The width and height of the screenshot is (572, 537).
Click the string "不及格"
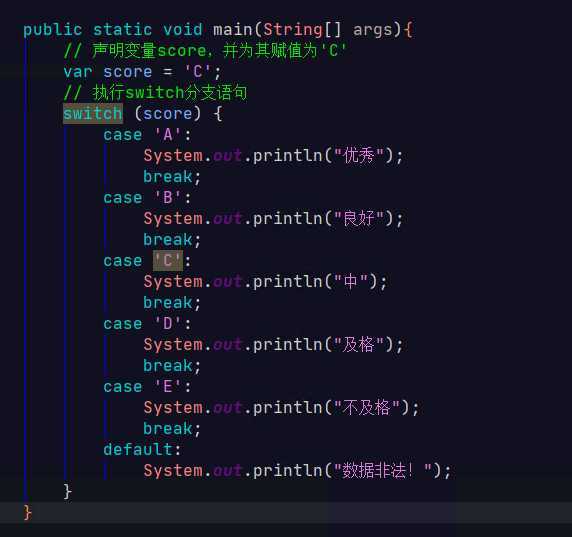367,407
